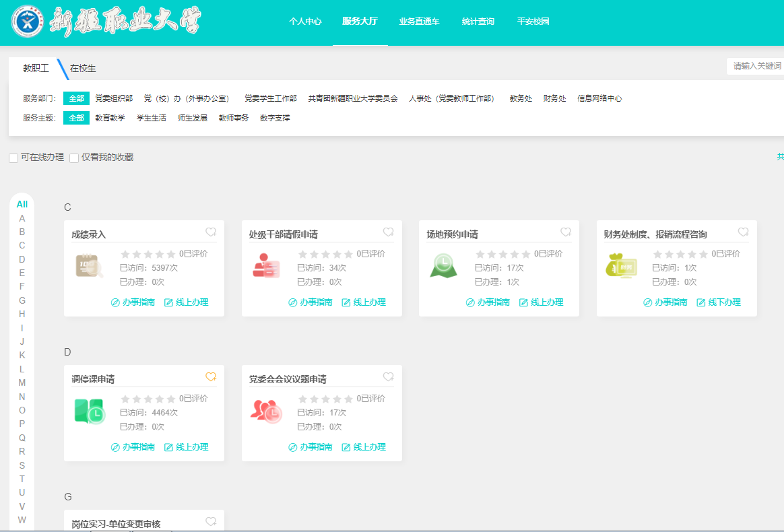The image size is (784, 532).
Task: View 办事指南 for 场地预约申请
Action: click(488, 302)
